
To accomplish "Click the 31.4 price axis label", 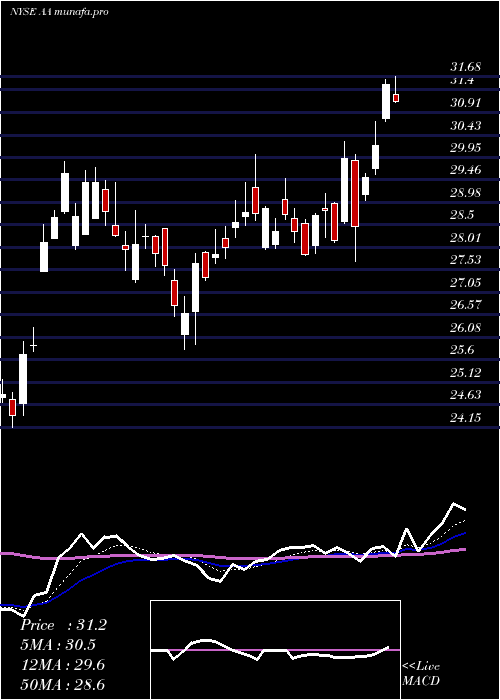I will (462, 81).
